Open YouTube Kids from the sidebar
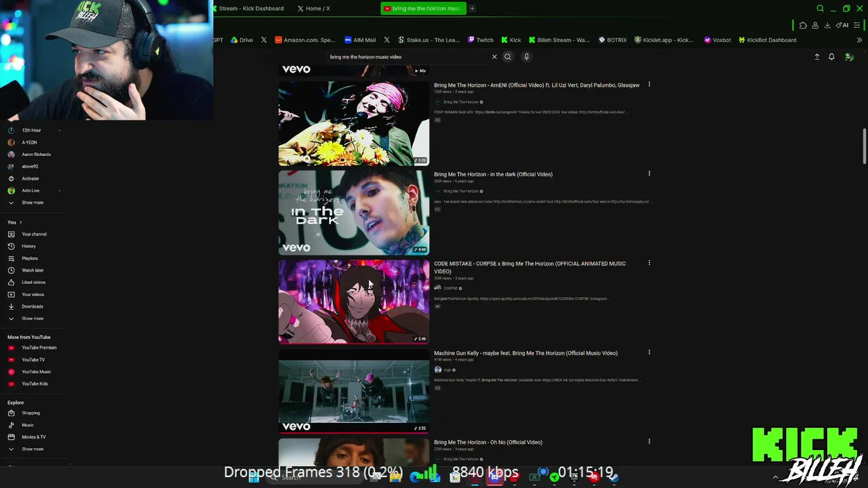This screenshot has height=488, width=868. [35, 384]
